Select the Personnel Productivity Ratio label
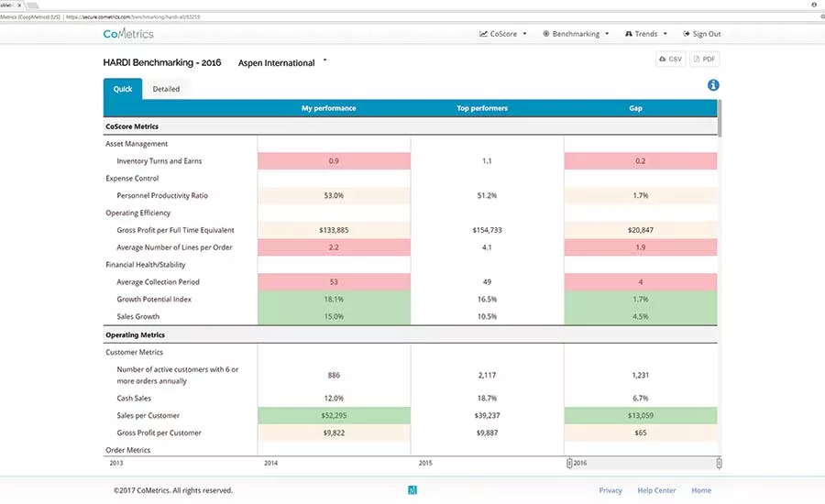825x504 pixels. click(x=162, y=195)
